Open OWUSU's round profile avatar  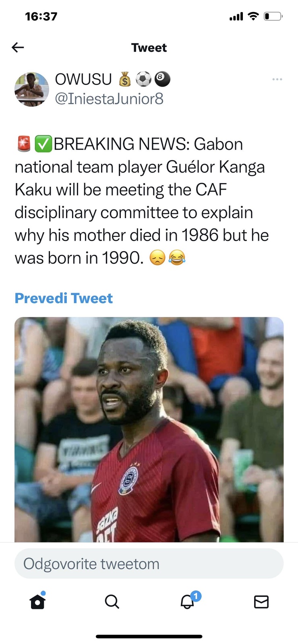(x=31, y=89)
